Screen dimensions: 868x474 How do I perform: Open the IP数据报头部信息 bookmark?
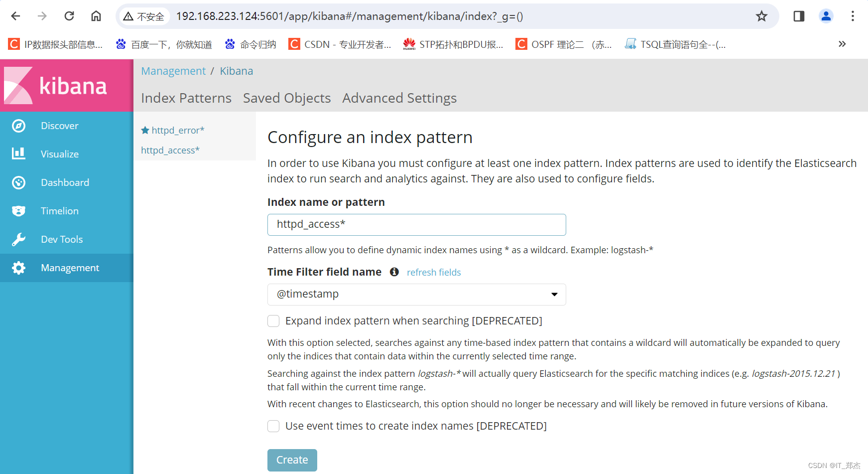pos(55,44)
